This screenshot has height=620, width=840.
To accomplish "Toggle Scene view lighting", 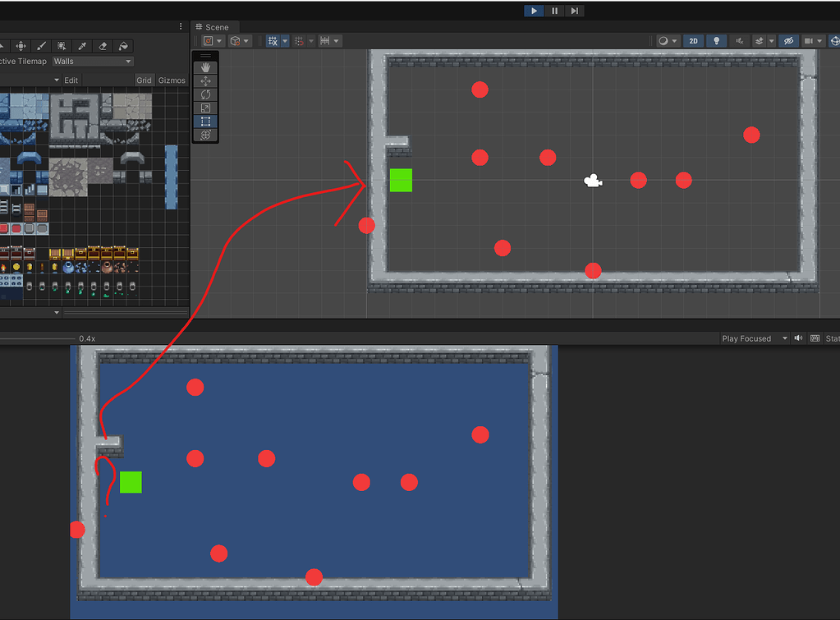I will pos(717,40).
